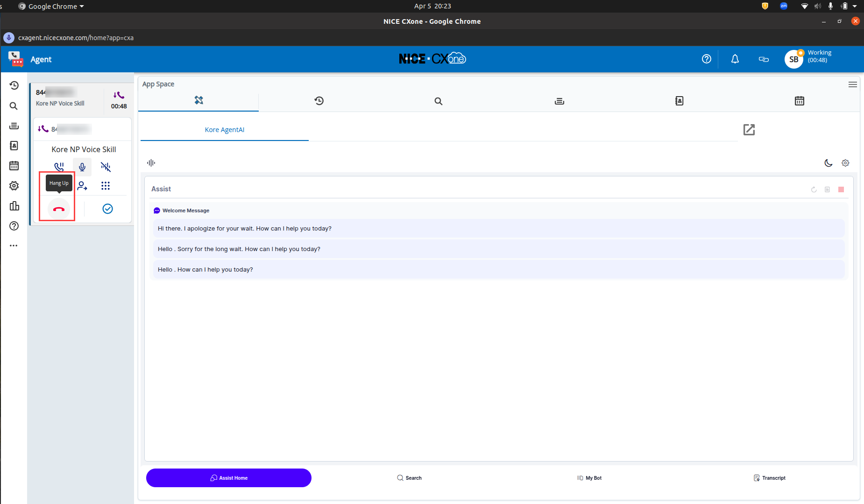Viewport: 864px width, 504px height.
Task: Open notifications bell
Action: pyautogui.click(x=735, y=59)
